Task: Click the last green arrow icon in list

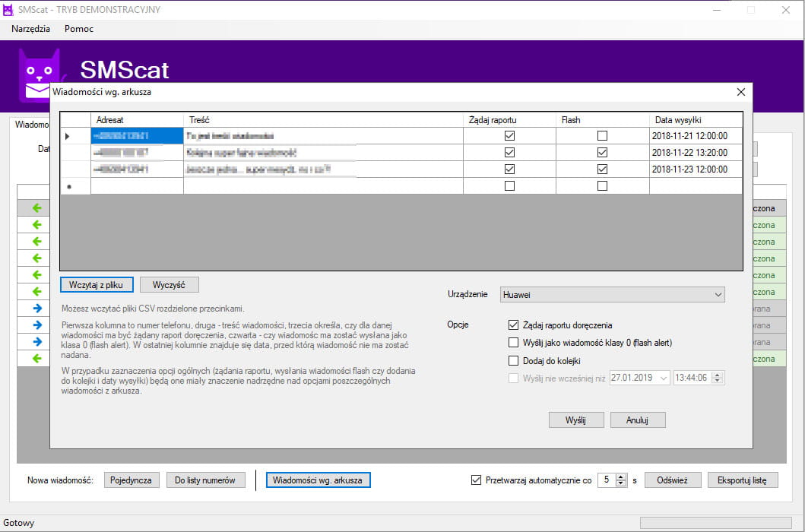Action: coord(37,359)
